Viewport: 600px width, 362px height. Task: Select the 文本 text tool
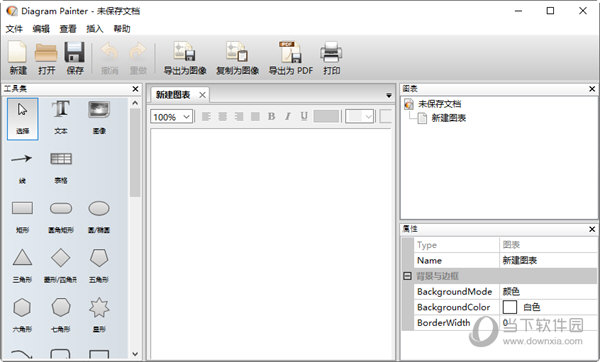click(61, 110)
